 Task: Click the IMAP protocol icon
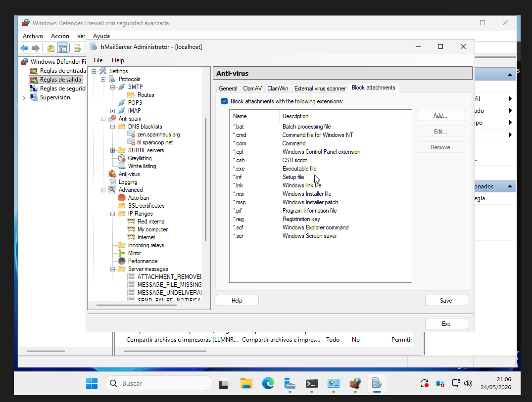pos(121,110)
